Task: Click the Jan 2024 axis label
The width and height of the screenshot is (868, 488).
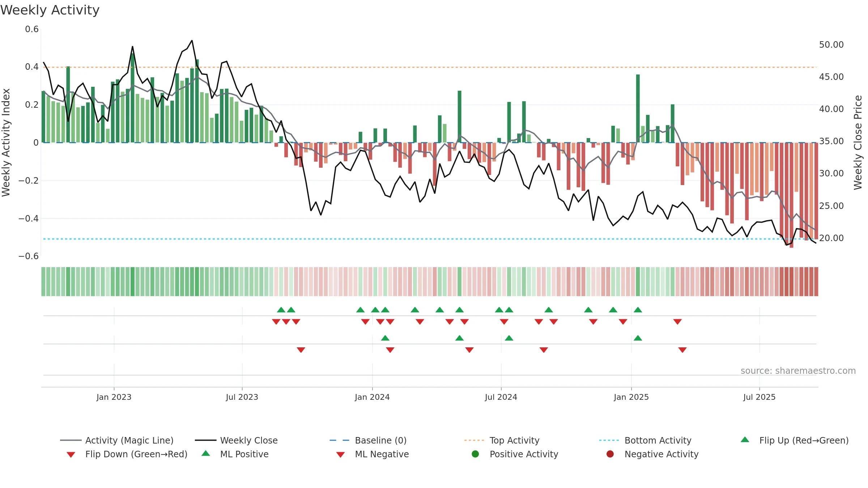Action: [x=372, y=397]
